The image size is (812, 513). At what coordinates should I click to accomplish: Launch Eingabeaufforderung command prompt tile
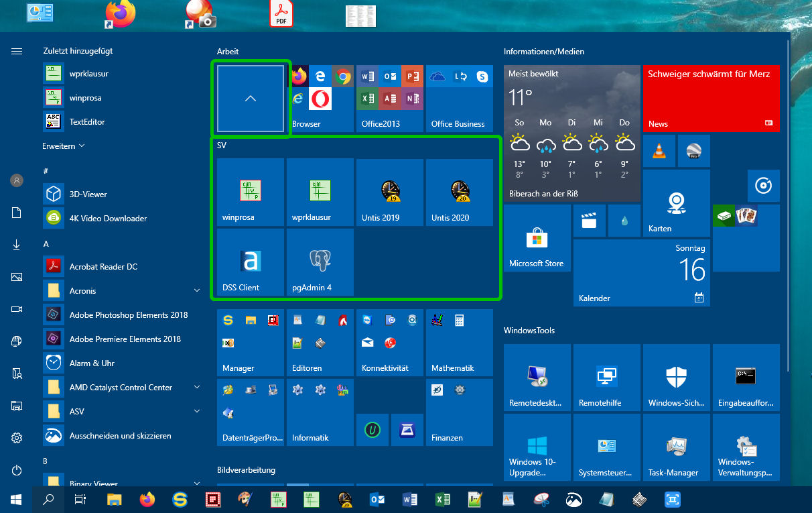(x=746, y=378)
